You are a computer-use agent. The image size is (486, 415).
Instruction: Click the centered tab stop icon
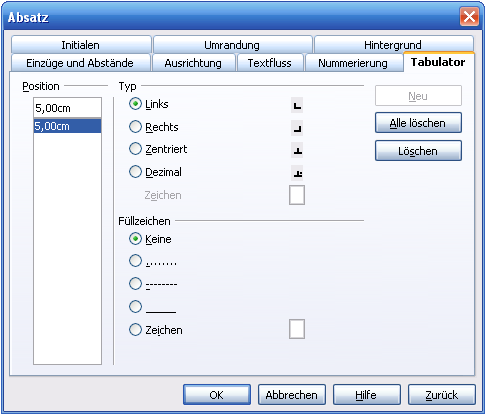tap(297, 151)
